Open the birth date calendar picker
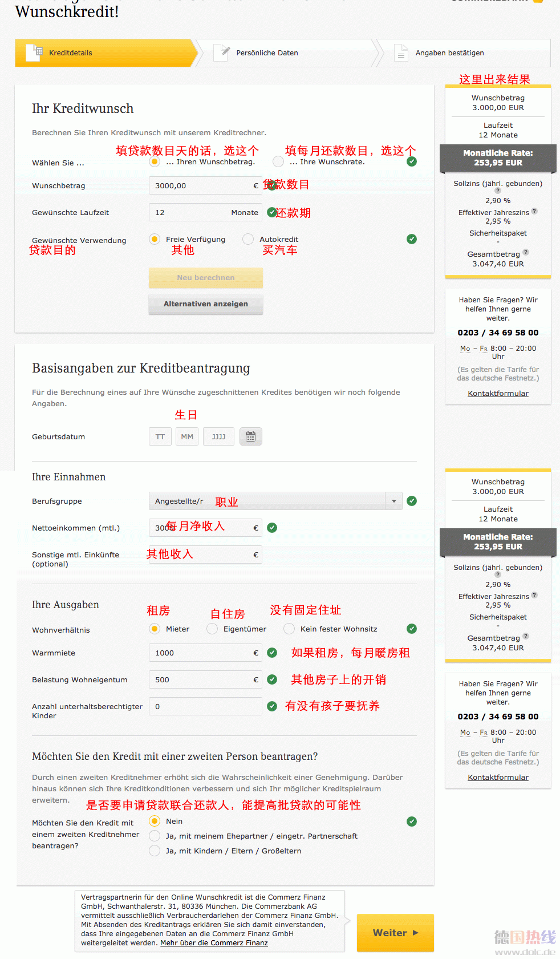Viewport: 560px width, 959px height. tap(250, 436)
